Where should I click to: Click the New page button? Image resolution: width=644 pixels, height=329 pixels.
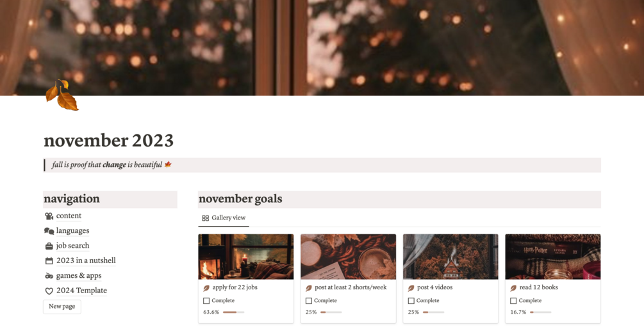[62, 307]
